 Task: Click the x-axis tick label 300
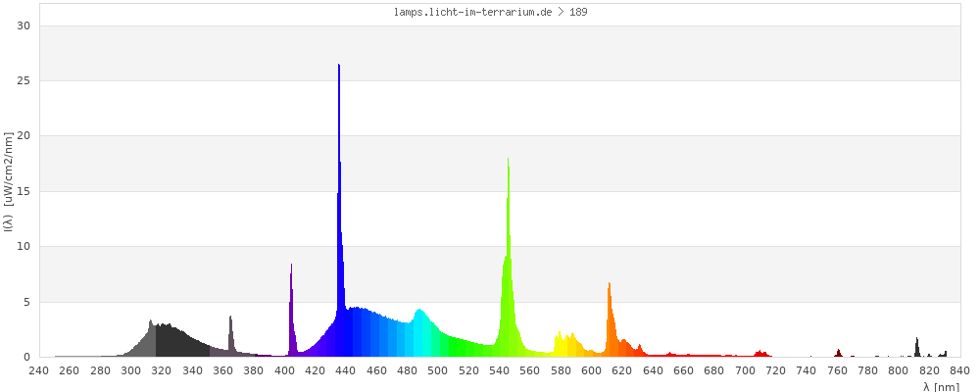point(130,370)
